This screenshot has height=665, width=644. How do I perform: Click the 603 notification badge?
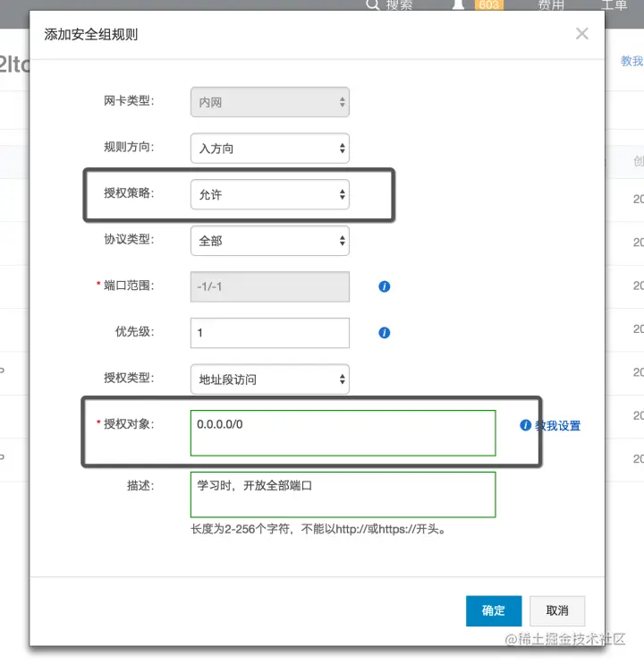click(x=489, y=4)
